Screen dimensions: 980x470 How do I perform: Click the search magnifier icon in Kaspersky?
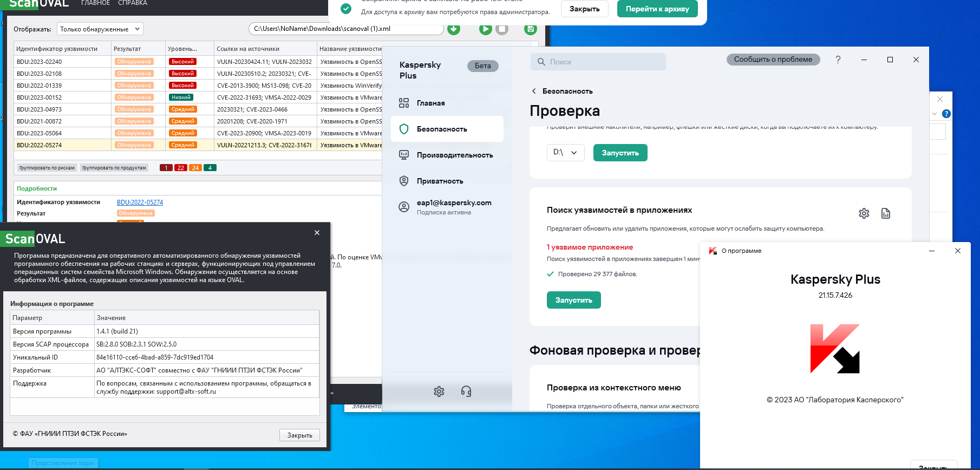click(x=541, y=62)
